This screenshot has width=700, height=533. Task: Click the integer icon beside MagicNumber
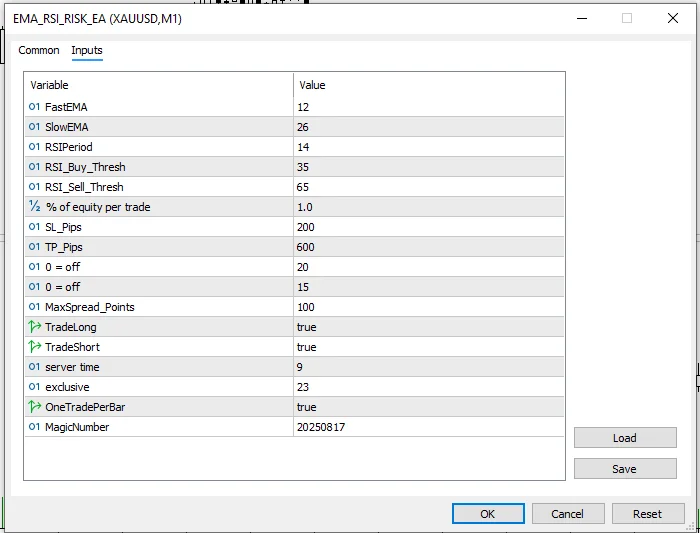34,427
